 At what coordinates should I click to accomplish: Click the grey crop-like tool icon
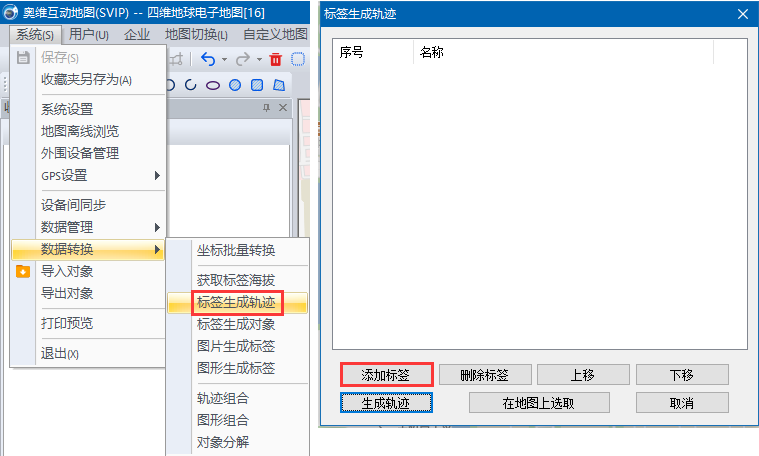coord(176,60)
